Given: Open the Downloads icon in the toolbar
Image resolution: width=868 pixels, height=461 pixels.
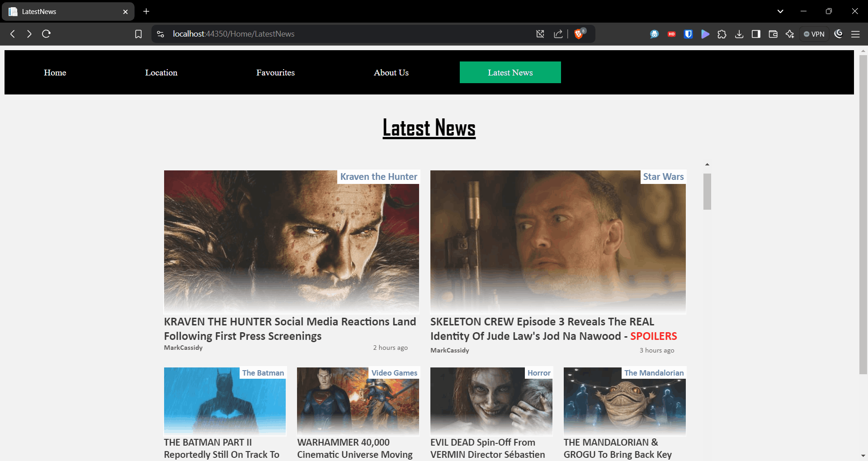Looking at the screenshot, I should (739, 33).
